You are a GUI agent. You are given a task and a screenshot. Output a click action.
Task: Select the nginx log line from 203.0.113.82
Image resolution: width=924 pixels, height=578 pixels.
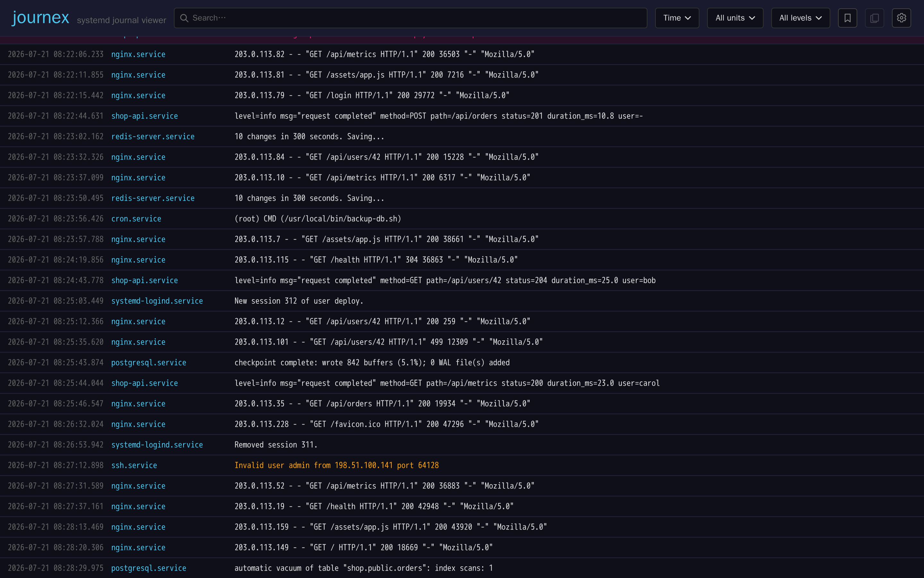pos(384,54)
